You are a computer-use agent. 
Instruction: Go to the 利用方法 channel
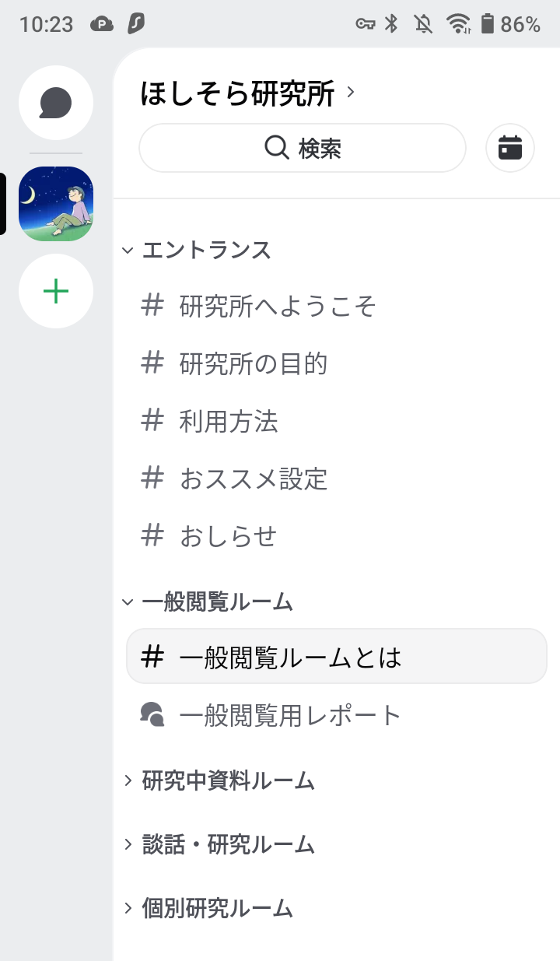point(229,422)
